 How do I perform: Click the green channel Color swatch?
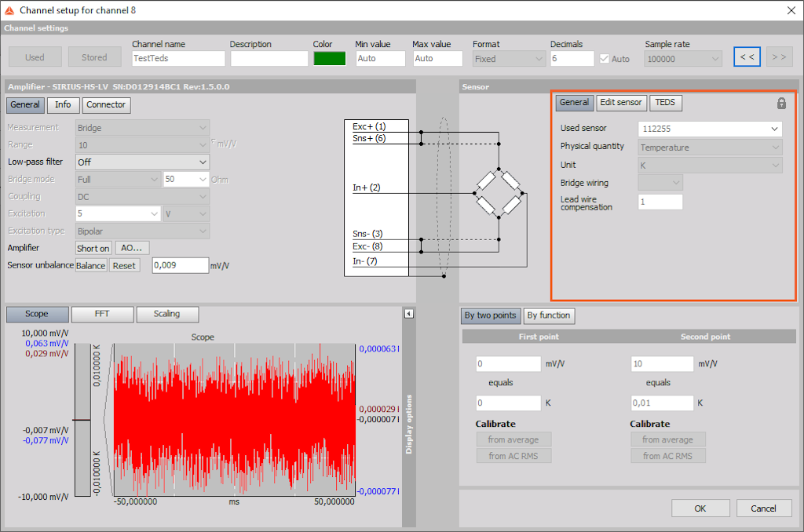(330, 59)
